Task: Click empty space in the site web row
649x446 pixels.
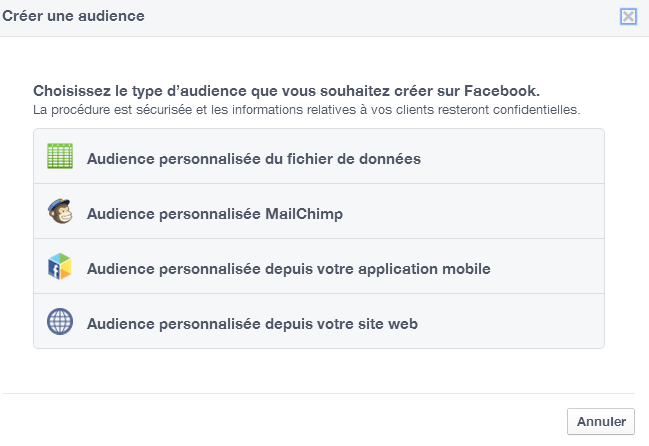Action: 509,321
